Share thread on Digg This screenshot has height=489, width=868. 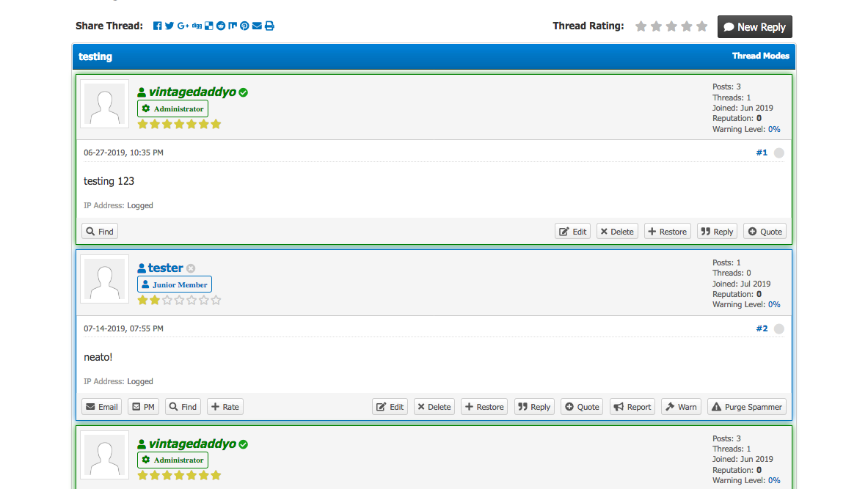(x=197, y=26)
